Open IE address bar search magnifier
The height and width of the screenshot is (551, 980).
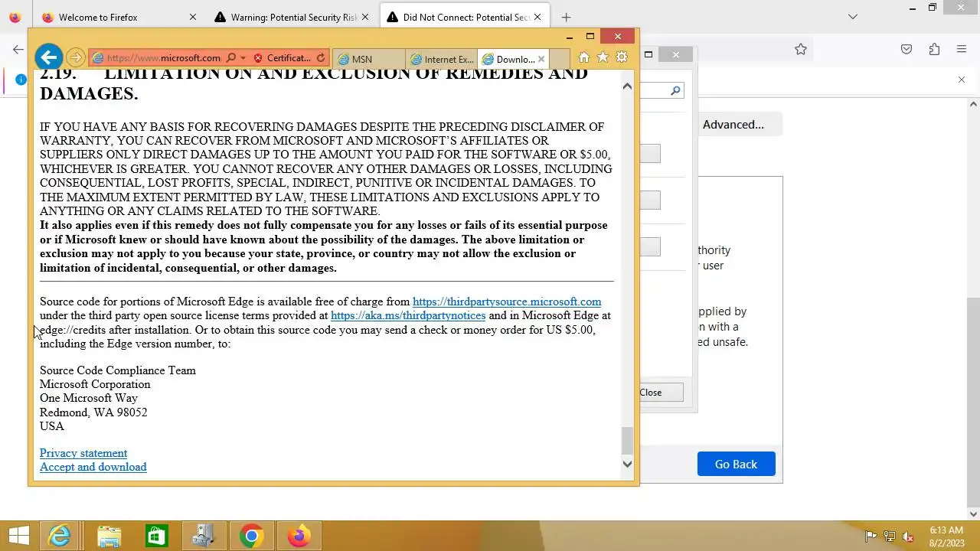coord(230,58)
